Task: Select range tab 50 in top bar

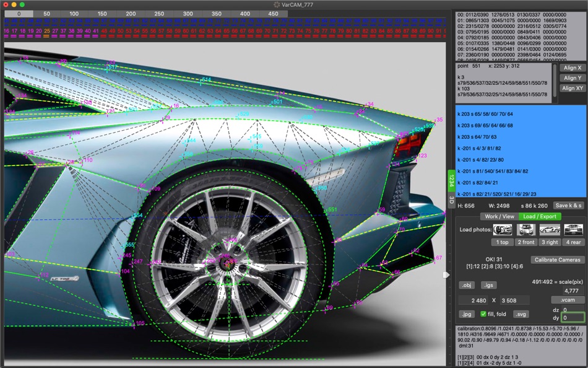Action: 47,14
